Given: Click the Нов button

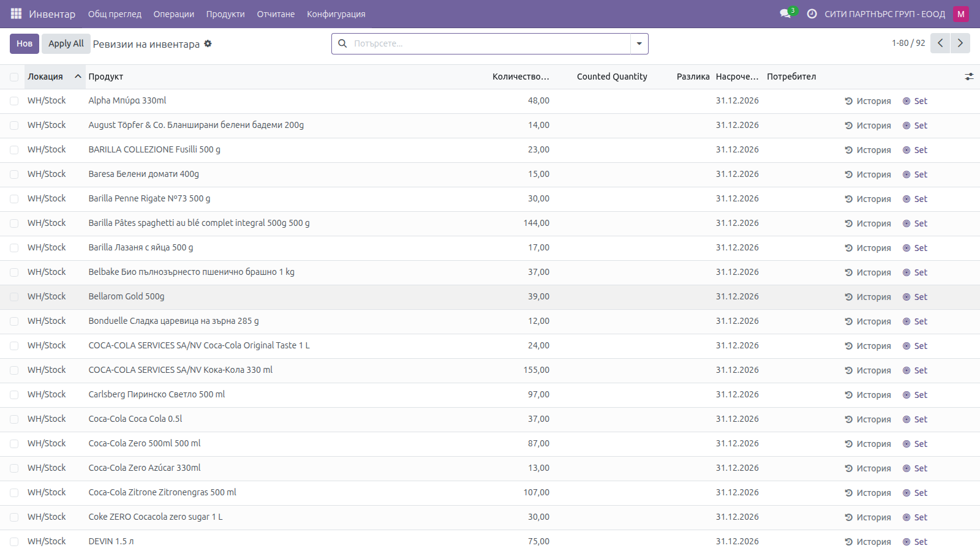Looking at the screenshot, I should [x=24, y=43].
